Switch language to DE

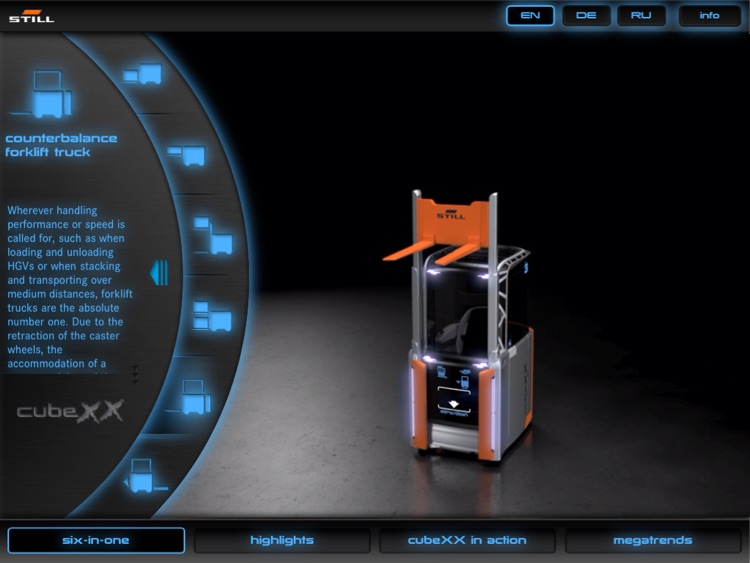click(586, 15)
